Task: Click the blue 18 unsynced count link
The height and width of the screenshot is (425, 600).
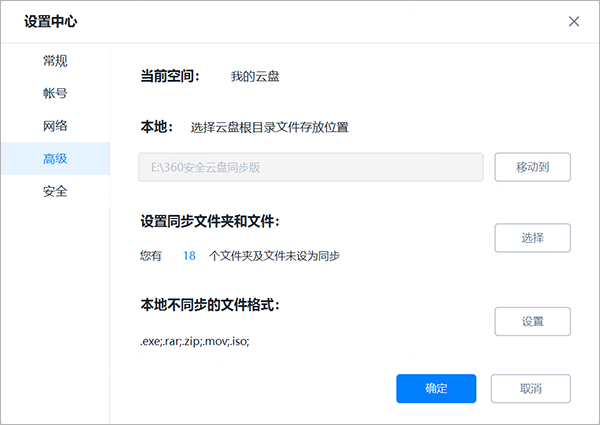Action: point(189,256)
